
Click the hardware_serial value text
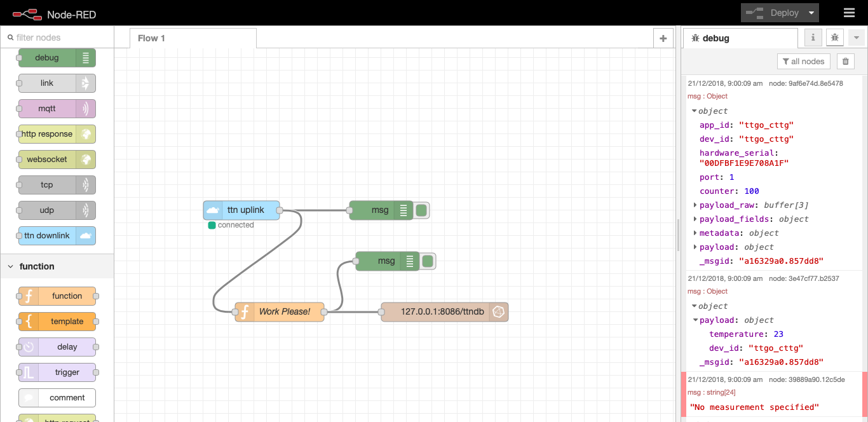pyautogui.click(x=744, y=163)
